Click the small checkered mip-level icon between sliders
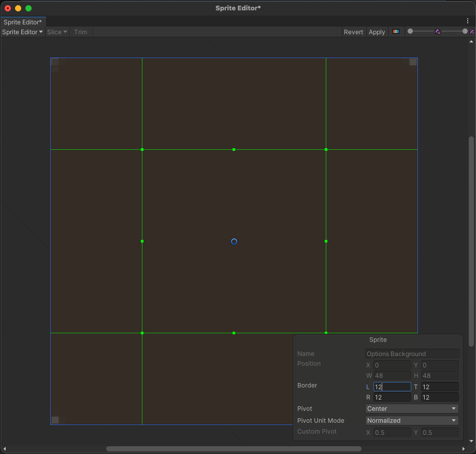The height and width of the screenshot is (454, 476). click(x=438, y=32)
